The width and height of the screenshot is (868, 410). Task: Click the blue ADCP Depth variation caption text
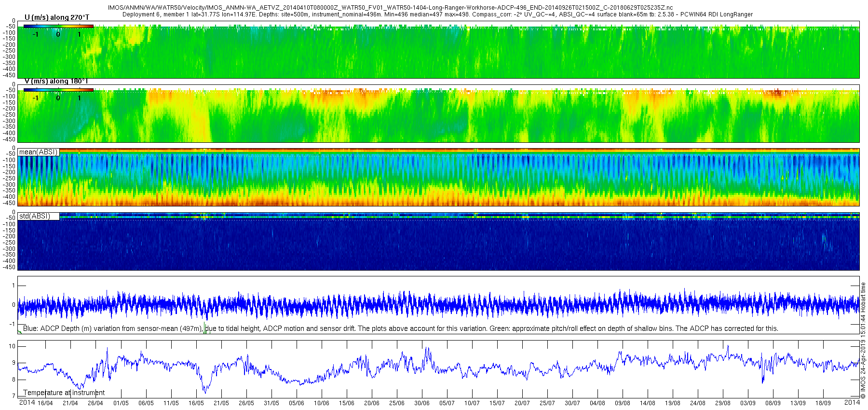coord(400,328)
